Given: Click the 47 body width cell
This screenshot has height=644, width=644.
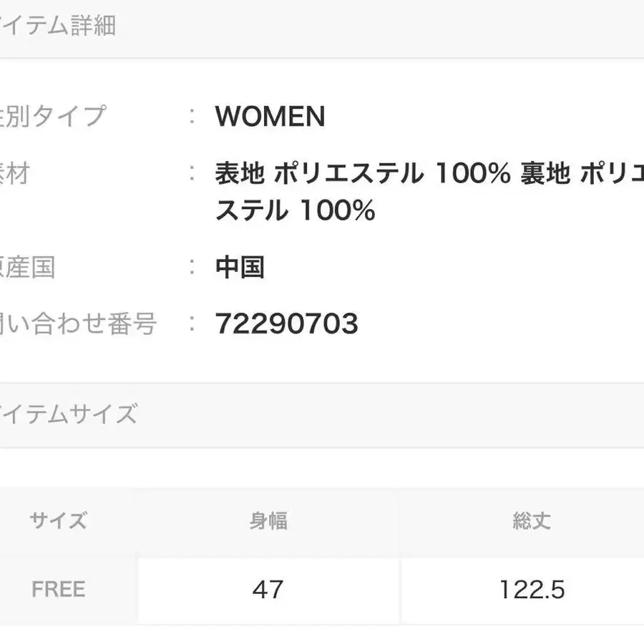Looking at the screenshot, I should [268, 590].
